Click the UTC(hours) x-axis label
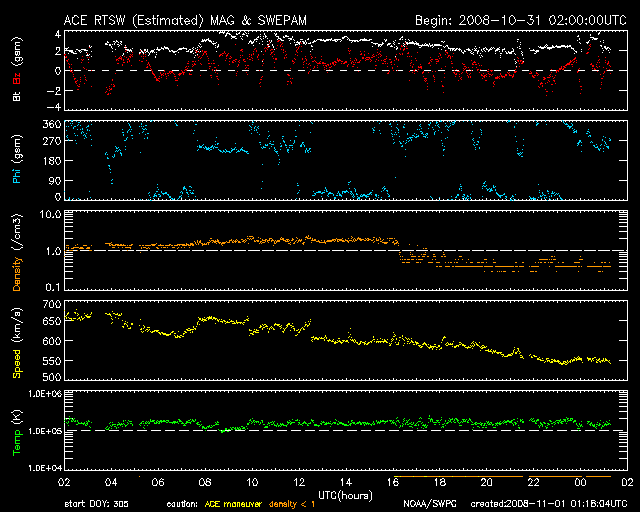The height and width of the screenshot is (512, 640). (346, 495)
